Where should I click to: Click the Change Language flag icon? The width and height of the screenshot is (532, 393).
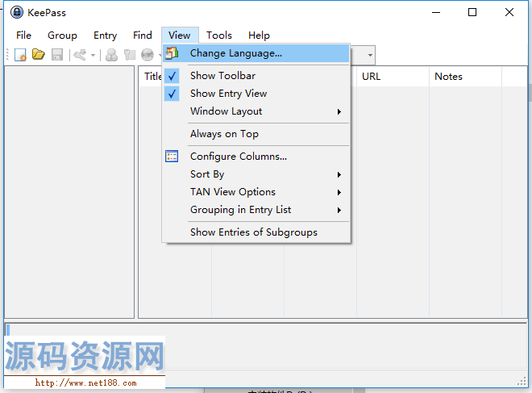click(x=172, y=53)
